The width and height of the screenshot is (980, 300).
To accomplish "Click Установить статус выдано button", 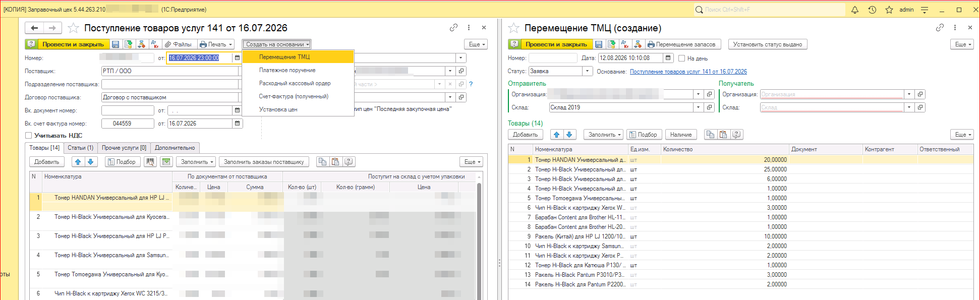I will pos(768,44).
